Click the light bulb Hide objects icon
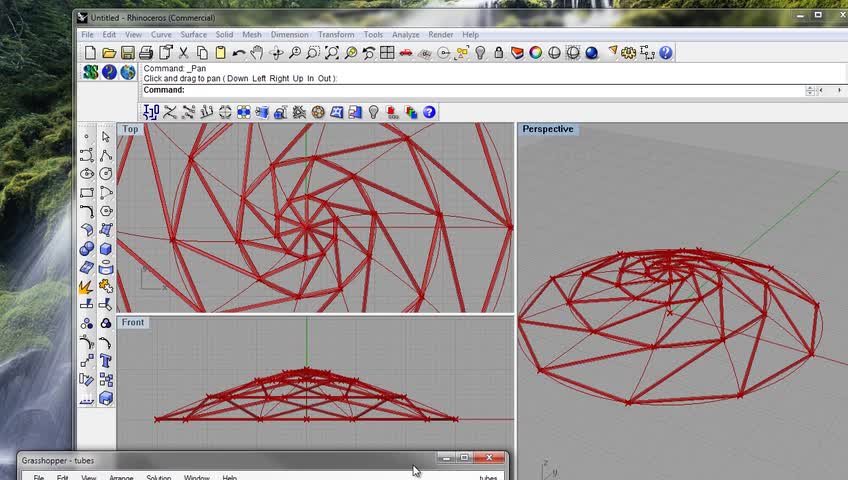 pyautogui.click(x=480, y=52)
